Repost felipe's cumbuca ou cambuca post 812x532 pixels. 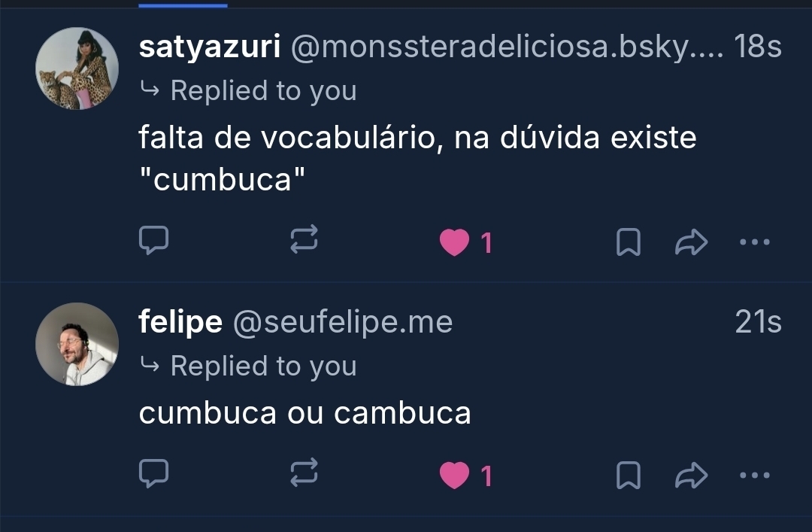point(304,475)
